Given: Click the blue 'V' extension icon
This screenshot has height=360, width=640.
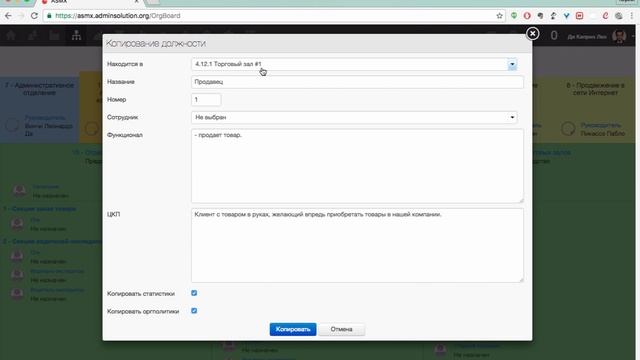Looking at the screenshot, I should tap(566, 16).
